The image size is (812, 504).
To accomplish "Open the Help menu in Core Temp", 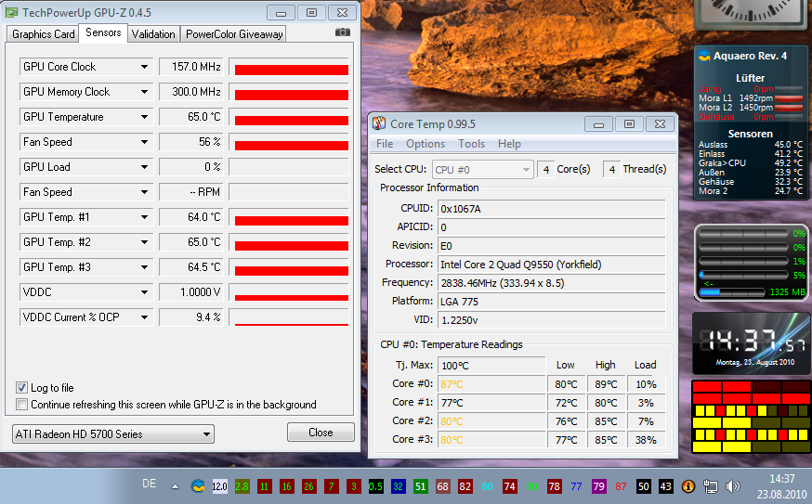I will 509,143.
